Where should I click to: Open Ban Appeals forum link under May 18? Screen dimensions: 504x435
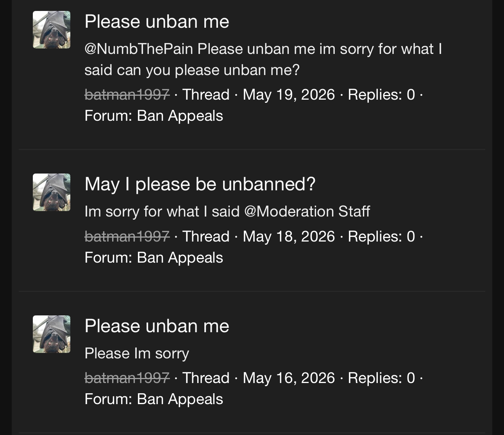pos(180,258)
